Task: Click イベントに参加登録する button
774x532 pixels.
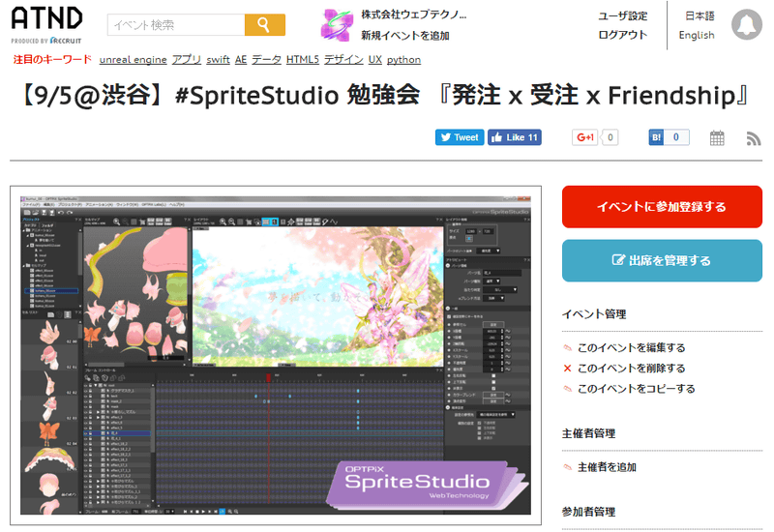Action: (662, 207)
